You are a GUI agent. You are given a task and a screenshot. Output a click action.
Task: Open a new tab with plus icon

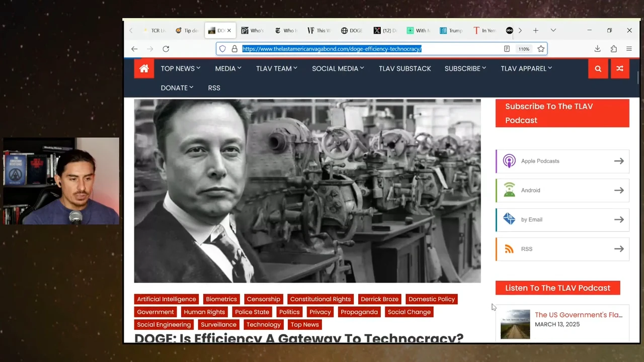click(x=536, y=31)
